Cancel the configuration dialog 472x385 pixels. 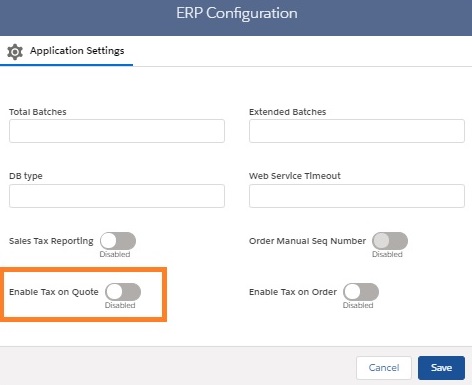(384, 368)
